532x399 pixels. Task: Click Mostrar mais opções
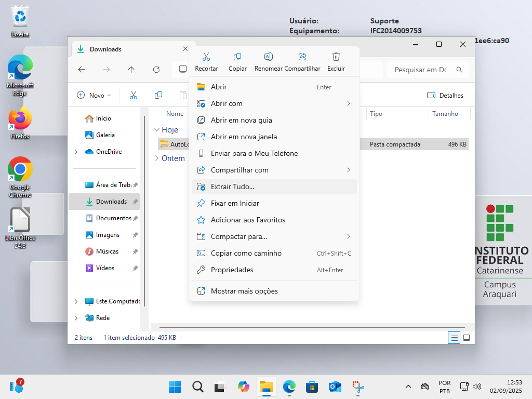pos(274,291)
